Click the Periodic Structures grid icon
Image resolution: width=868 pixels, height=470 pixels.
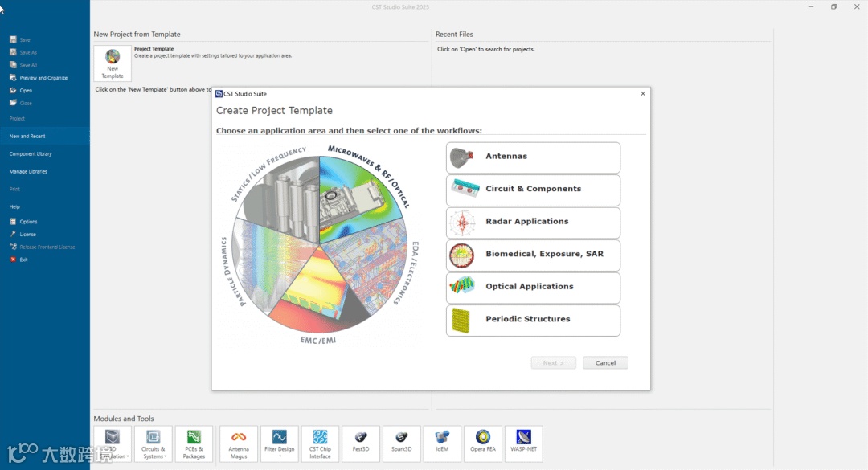click(x=461, y=321)
